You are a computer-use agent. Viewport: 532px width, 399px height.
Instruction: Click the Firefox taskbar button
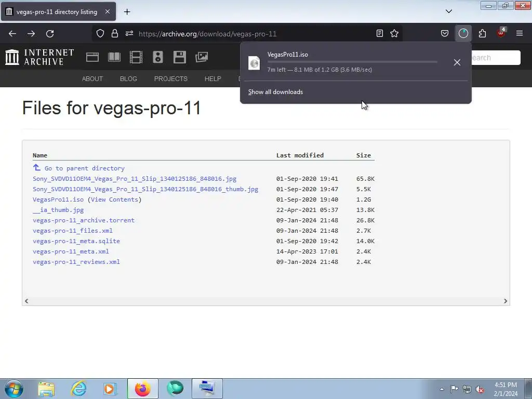click(x=142, y=389)
